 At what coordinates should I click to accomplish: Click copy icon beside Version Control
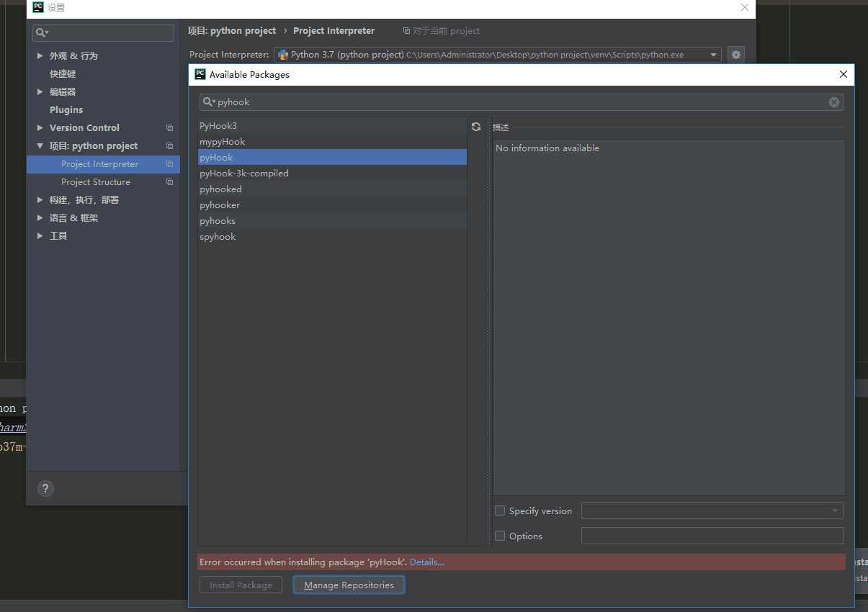[169, 128]
